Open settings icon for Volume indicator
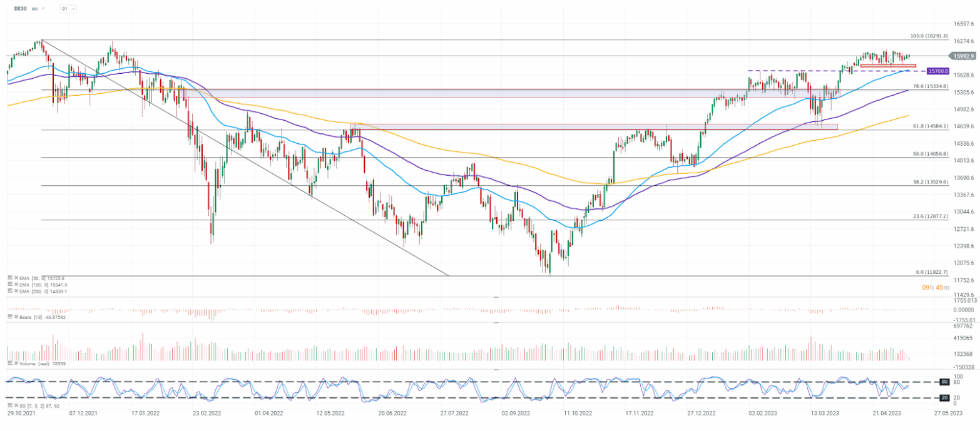Screen dimensions: 980x431 [x=9, y=363]
